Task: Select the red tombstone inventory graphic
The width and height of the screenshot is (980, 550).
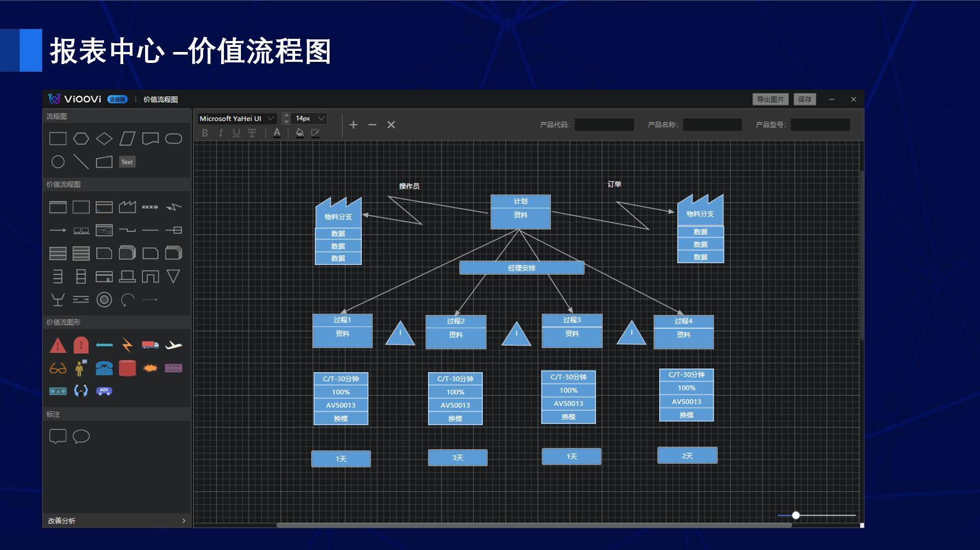Action: pyautogui.click(x=81, y=345)
